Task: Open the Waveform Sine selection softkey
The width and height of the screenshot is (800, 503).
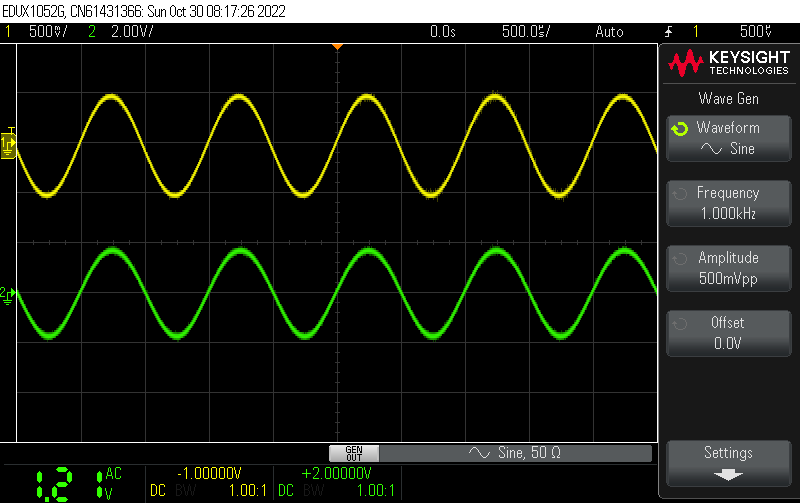Action: point(727,138)
